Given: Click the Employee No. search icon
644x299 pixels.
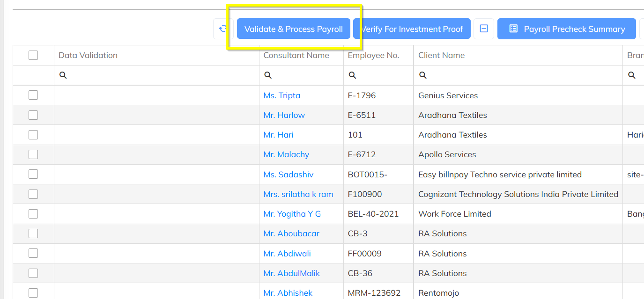Looking at the screenshot, I should click(x=352, y=75).
